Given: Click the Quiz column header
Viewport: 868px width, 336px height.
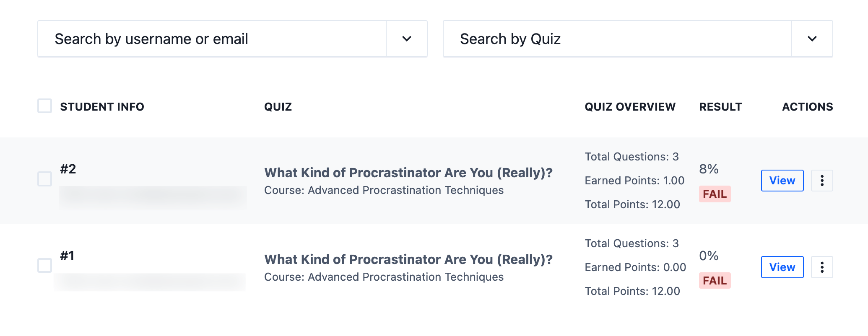Looking at the screenshot, I should coord(278,107).
